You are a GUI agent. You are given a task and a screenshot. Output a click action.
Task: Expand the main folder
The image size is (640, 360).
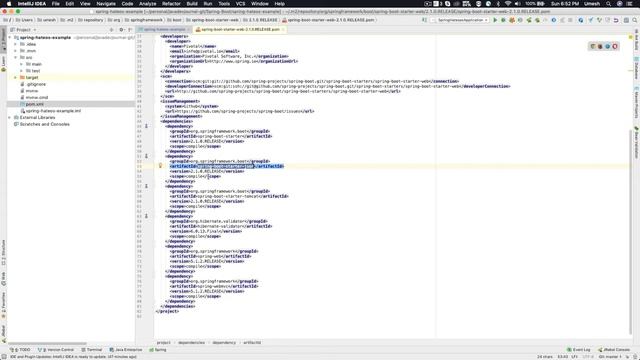22,64
